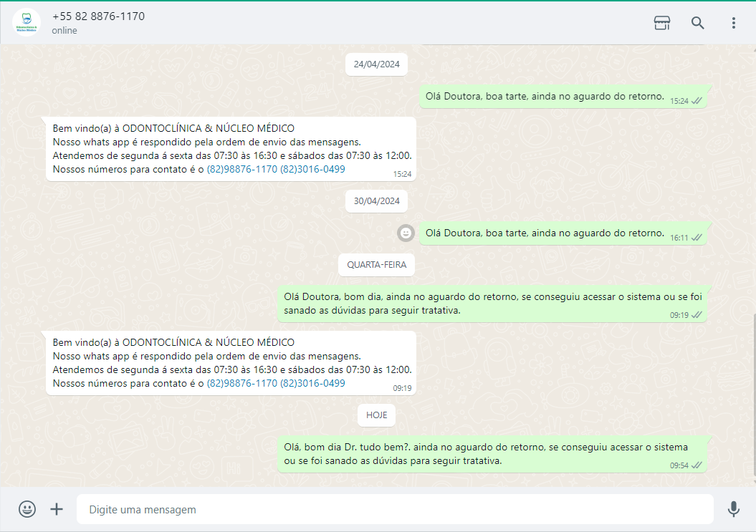756x532 pixels.
Task: Check read receipt ticks on sent 15:24 message
Action: [697, 101]
